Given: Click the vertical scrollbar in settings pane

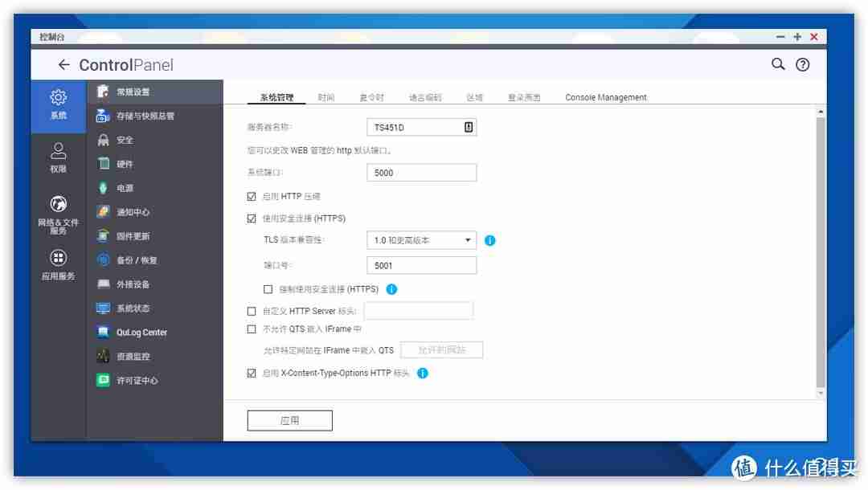Looking at the screenshot, I should [821, 252].
